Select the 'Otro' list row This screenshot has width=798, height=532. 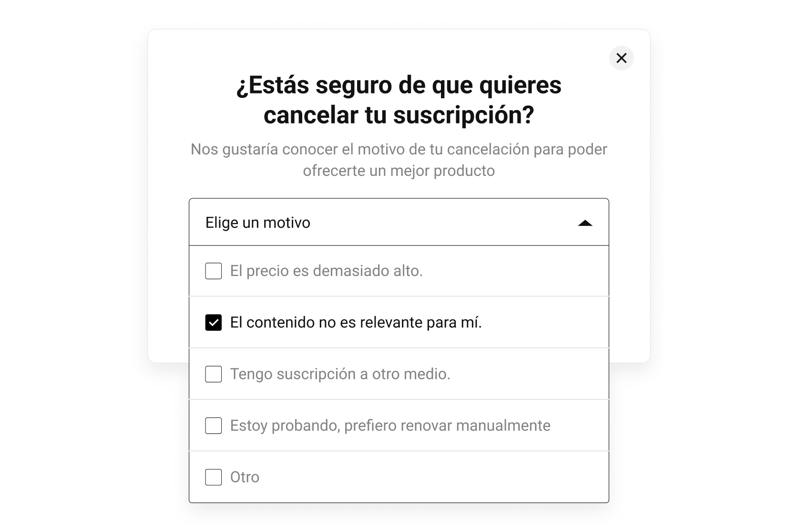coord(399,477)
